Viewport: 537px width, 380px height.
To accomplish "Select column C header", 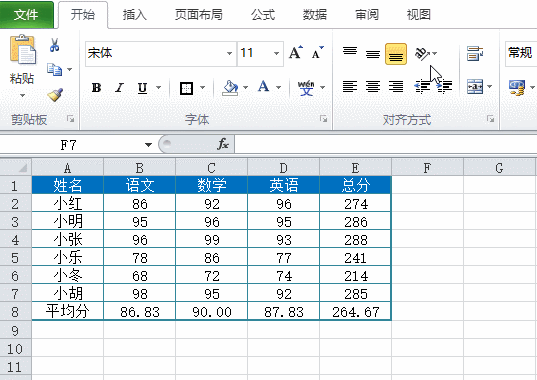I will (x=211, y=167).
